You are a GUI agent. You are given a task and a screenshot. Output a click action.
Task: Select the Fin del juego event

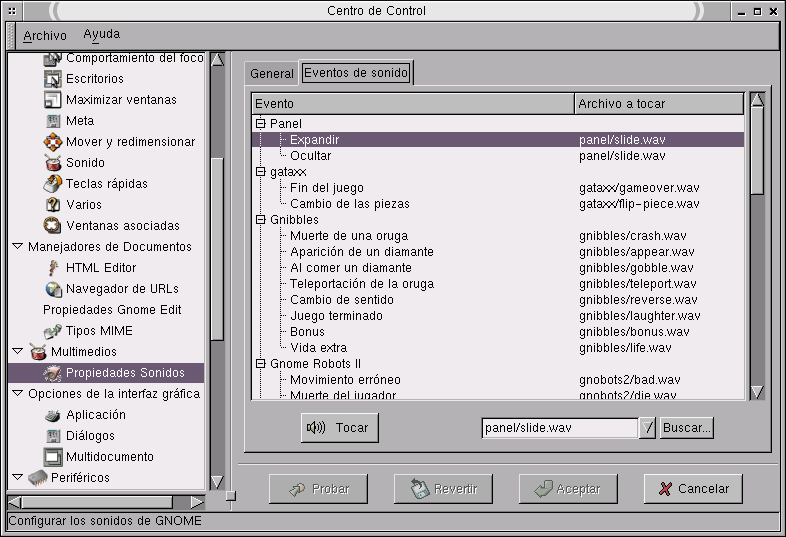click(498, 188)
